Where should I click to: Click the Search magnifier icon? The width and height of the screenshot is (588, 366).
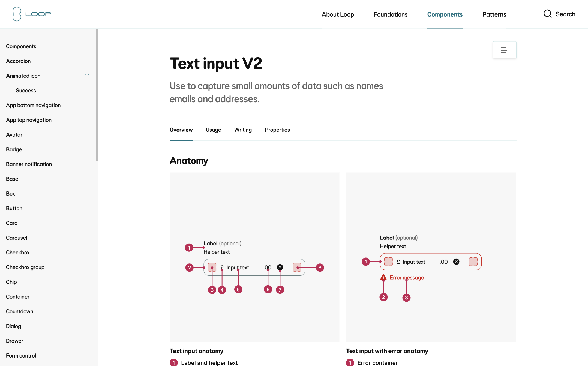[x=547, y=14]
